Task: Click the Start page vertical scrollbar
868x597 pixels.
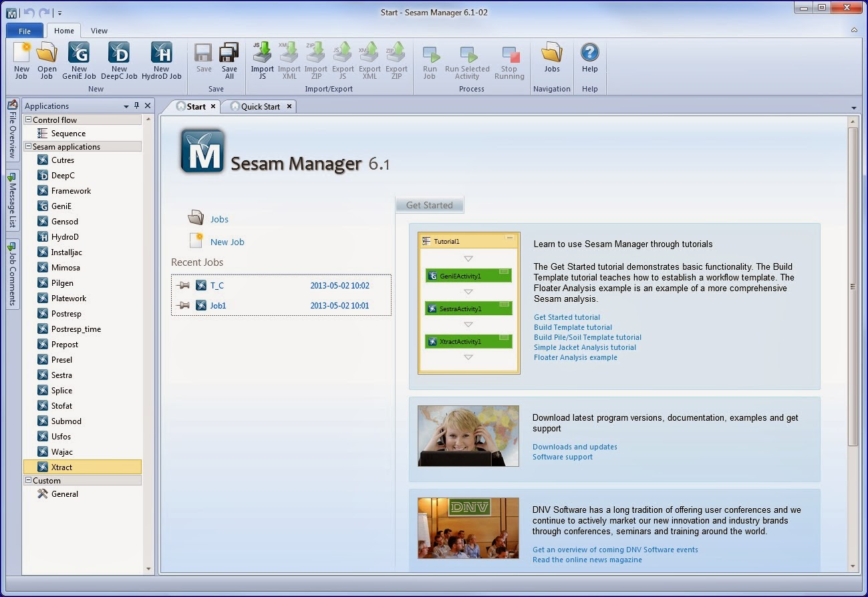Action: (853, 287)
